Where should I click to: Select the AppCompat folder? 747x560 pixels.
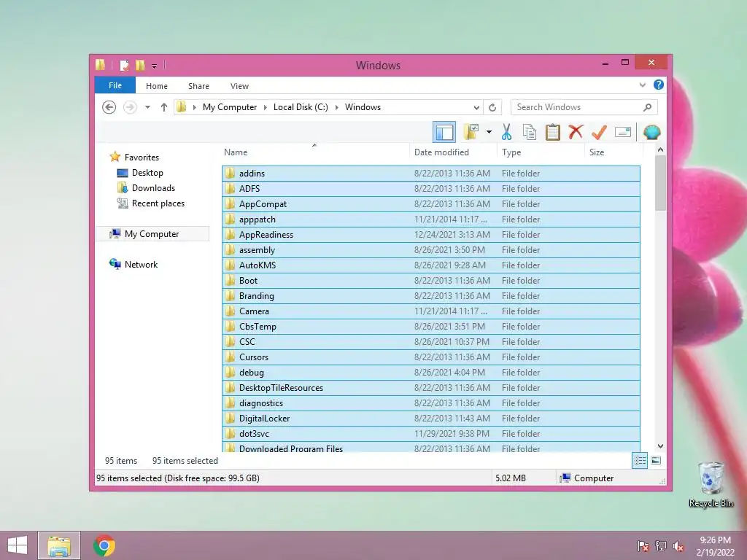point(430,204)
